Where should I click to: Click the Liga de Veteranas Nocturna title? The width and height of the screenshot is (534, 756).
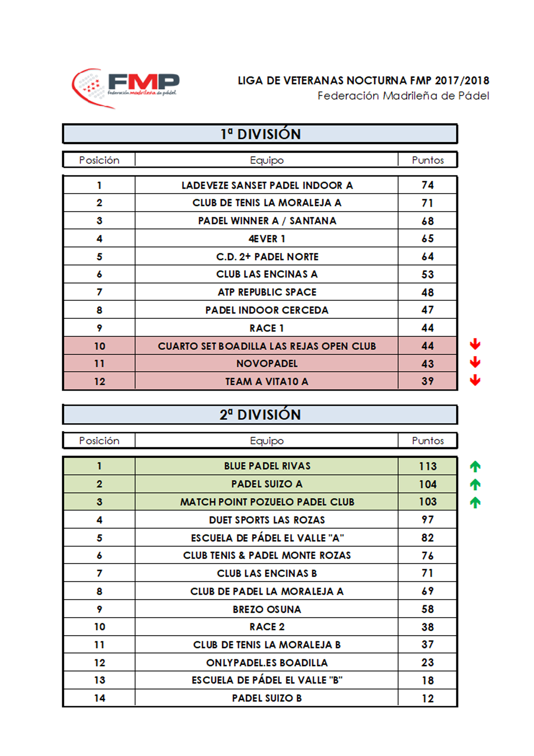click(363, 81)
